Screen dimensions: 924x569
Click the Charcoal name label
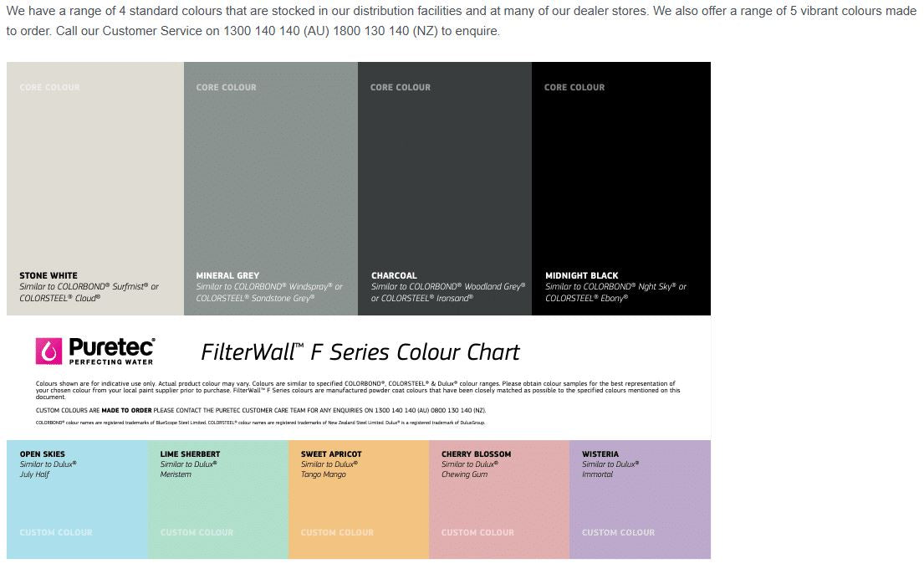394,275
